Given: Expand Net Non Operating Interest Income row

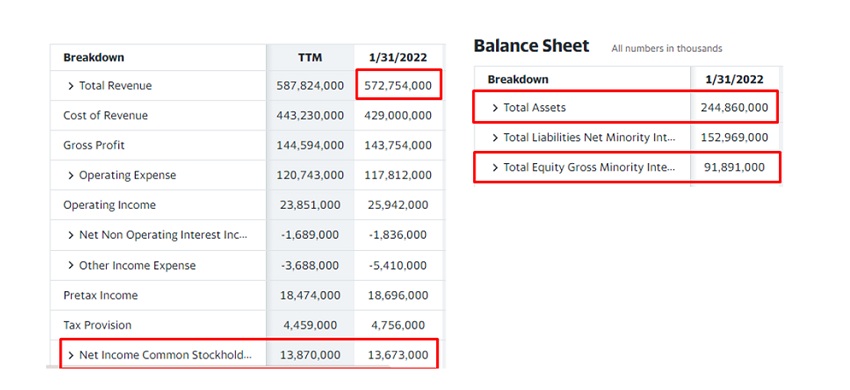Looking at the screenshot, I should pyautogui.click(x=70, y=235).
